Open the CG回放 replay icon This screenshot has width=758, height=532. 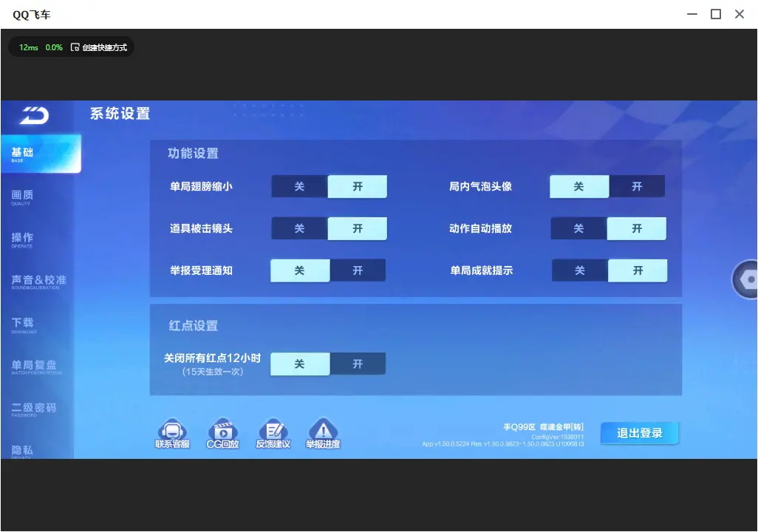tap(223, 433)
